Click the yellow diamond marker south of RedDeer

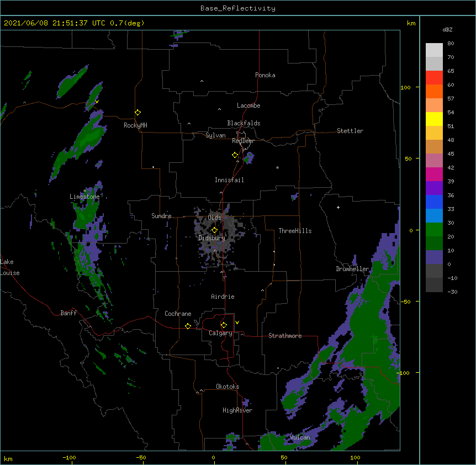click(235, 155)
